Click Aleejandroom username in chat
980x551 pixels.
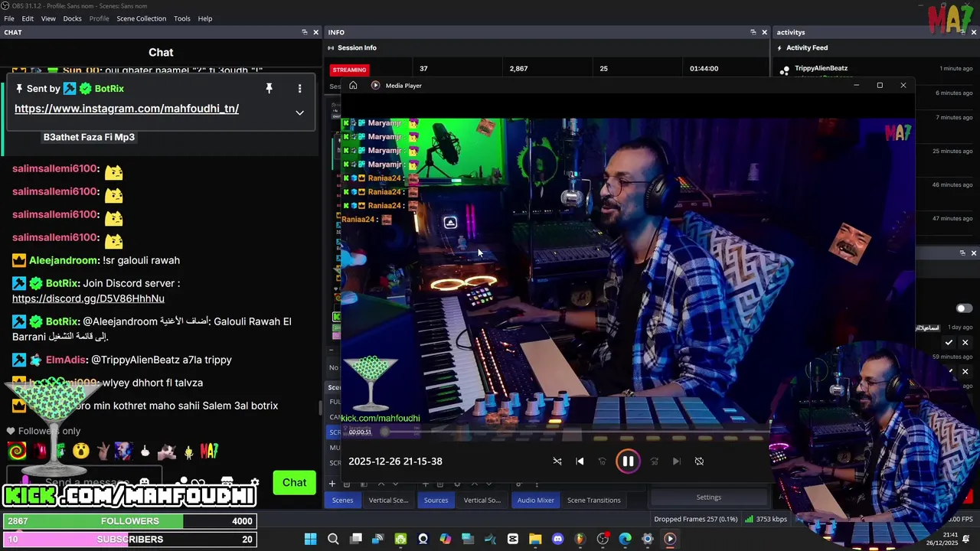point(64,260)
